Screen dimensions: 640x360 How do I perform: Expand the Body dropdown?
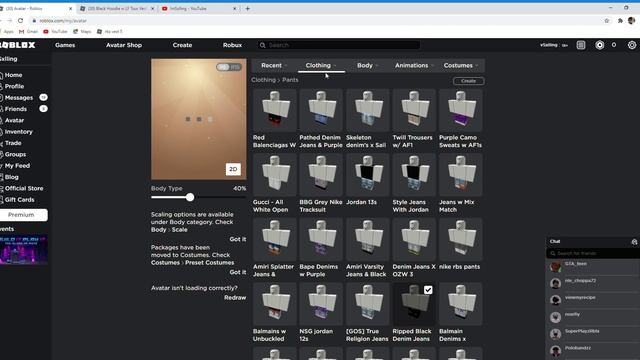click(x=367, y=65)
